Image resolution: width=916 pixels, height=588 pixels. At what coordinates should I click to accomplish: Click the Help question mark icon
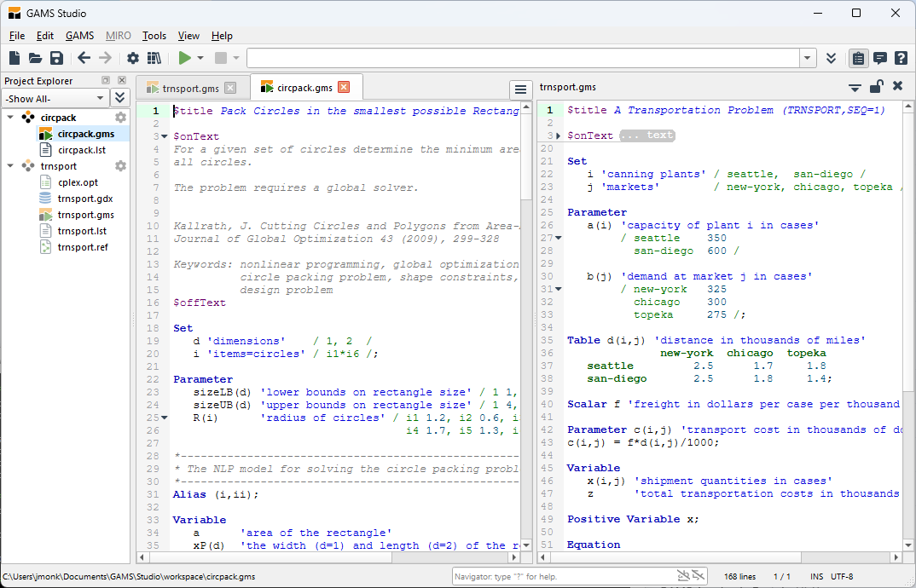click(x=901, y=58)
